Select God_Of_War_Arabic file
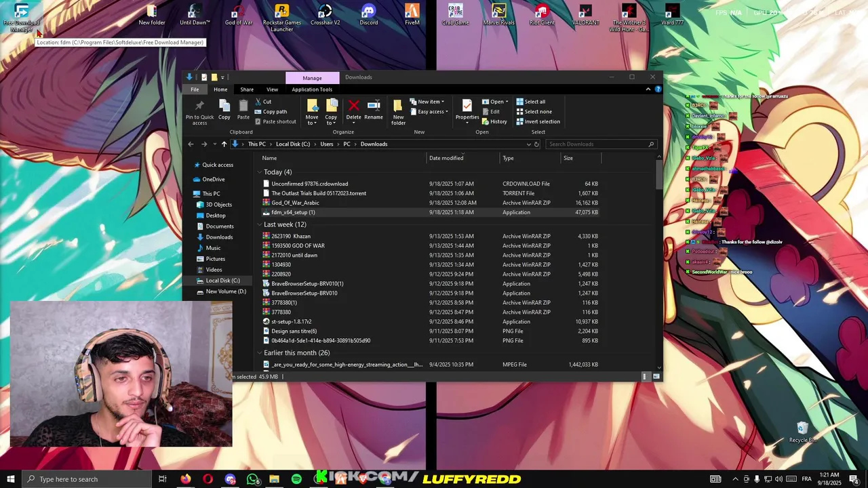868x488 pixels. (x=295, y=203)
